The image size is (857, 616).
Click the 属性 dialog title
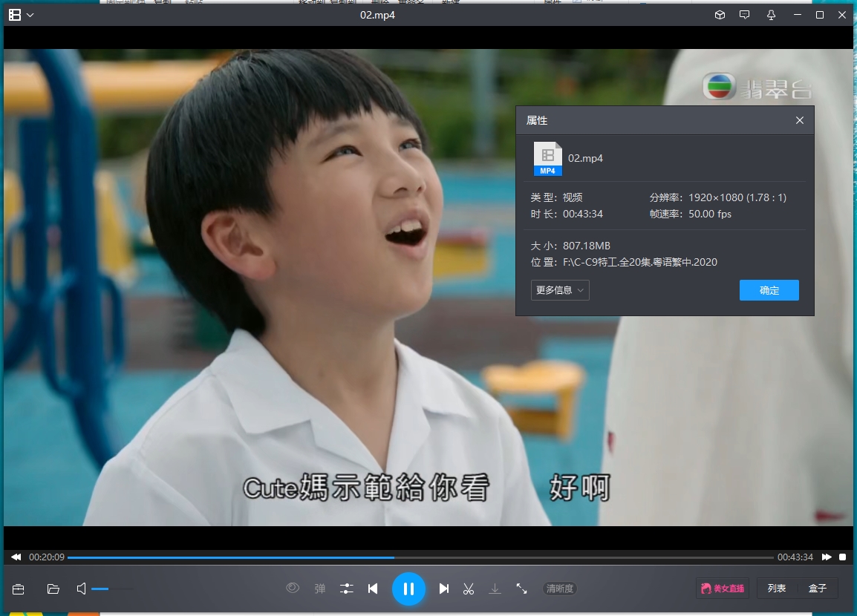click(x=537, y=120)
